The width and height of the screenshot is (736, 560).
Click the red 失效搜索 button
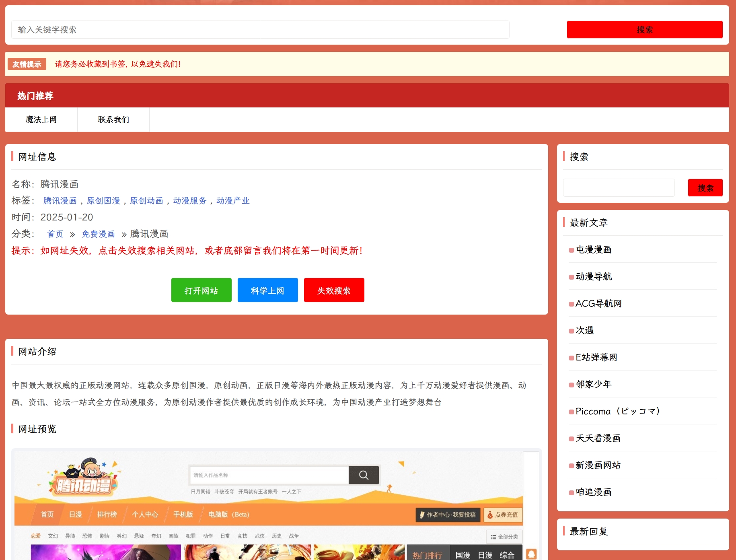(x=334, y=290)
